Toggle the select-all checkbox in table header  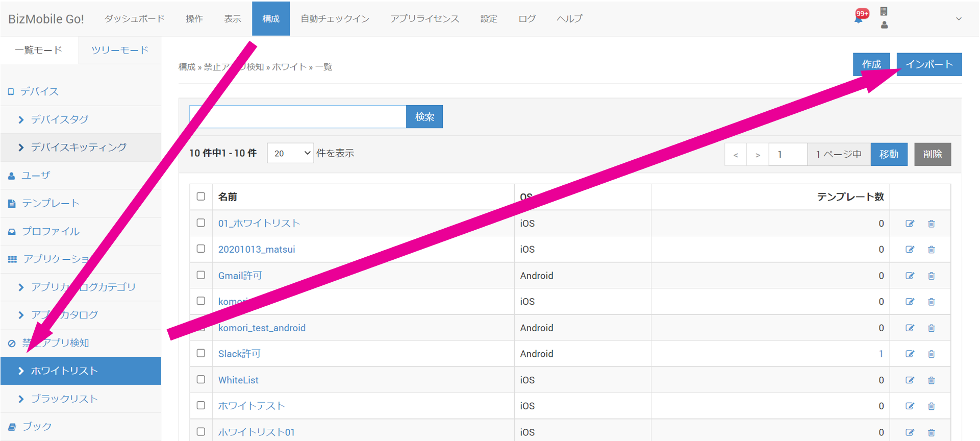coord(201,197)
